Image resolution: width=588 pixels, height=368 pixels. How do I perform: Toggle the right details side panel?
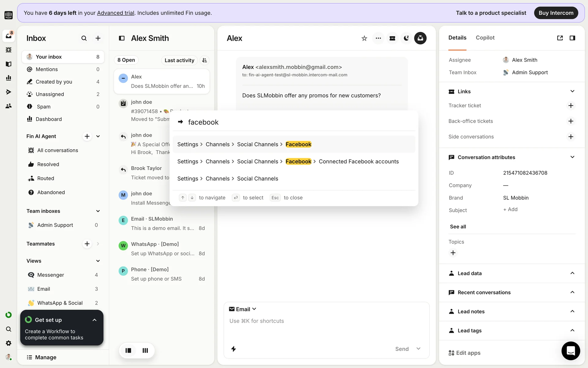tap(572, 38)
